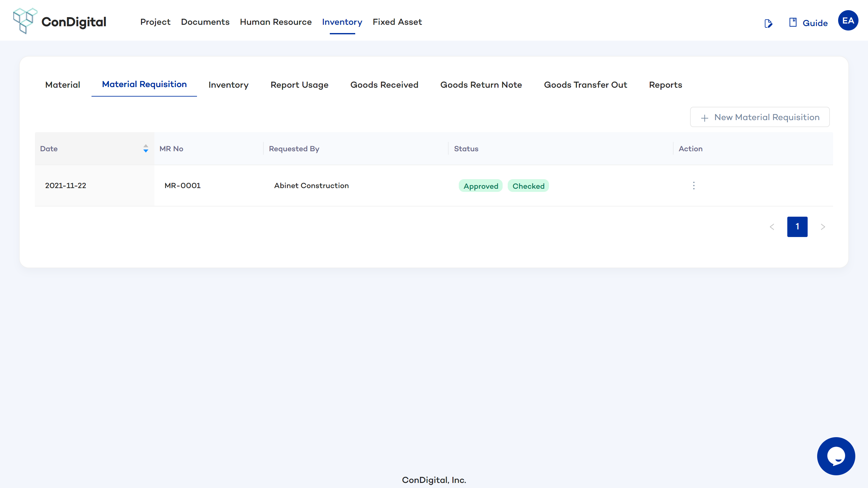Open the Reports tab
The height and width of the screenshot is (488, 868).
[665, 85]
